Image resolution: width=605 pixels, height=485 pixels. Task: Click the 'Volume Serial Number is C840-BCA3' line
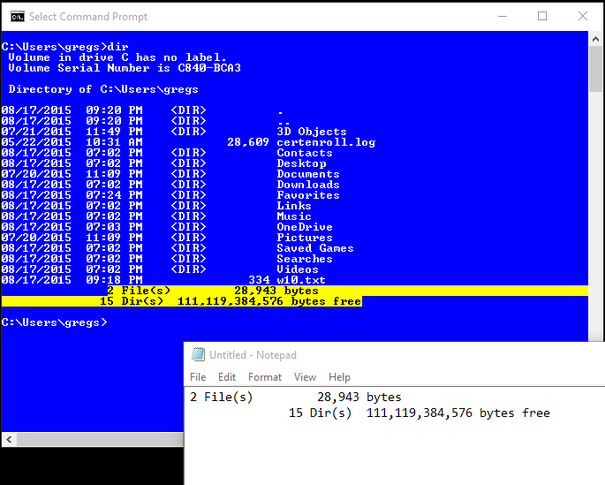pos(124,68)
